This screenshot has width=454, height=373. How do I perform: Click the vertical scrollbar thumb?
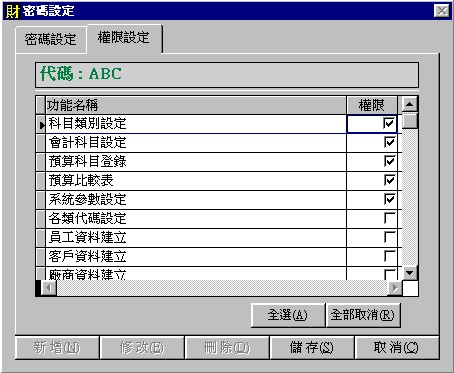click(410, 121)
